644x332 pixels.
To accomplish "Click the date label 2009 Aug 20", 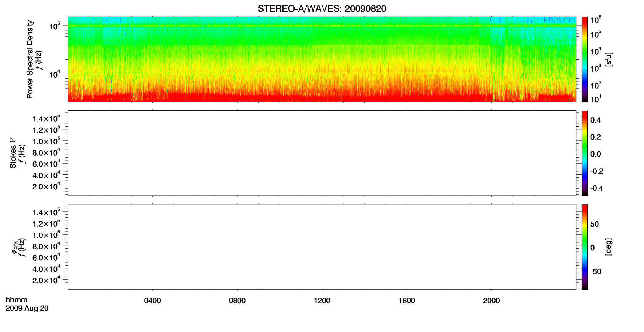I will [27, 308].
